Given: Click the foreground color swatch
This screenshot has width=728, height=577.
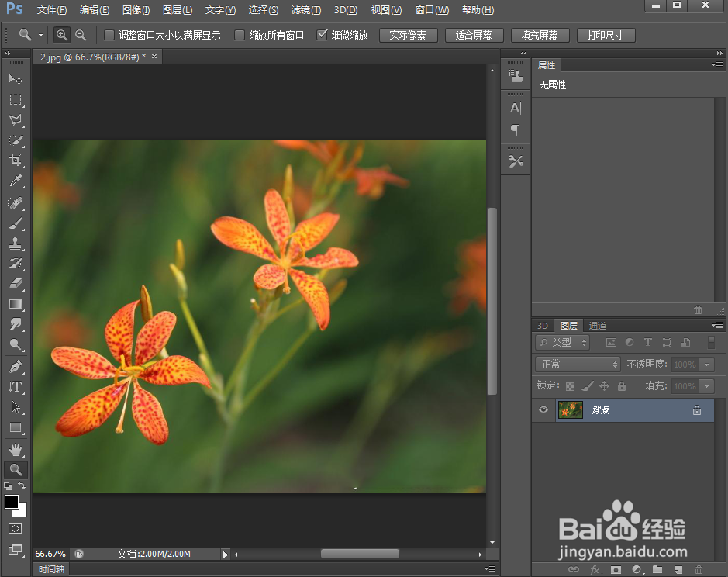Looking at the screenshot, I should point(12,502).
